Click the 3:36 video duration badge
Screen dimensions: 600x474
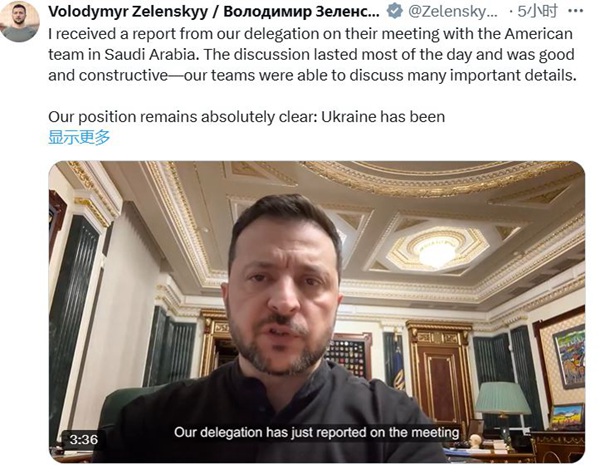click(x=83, y=440)
